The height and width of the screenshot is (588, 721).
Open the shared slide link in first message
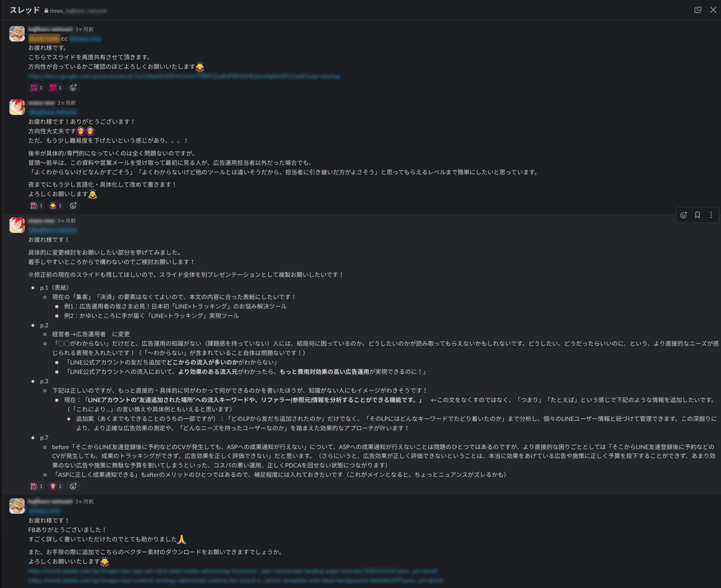point(183,77)
